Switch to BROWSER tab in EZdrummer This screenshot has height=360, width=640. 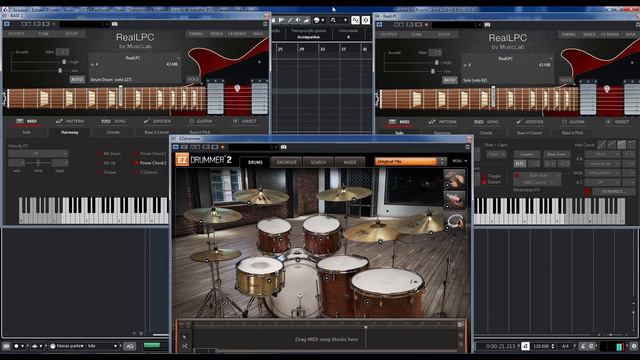point(287,162)
